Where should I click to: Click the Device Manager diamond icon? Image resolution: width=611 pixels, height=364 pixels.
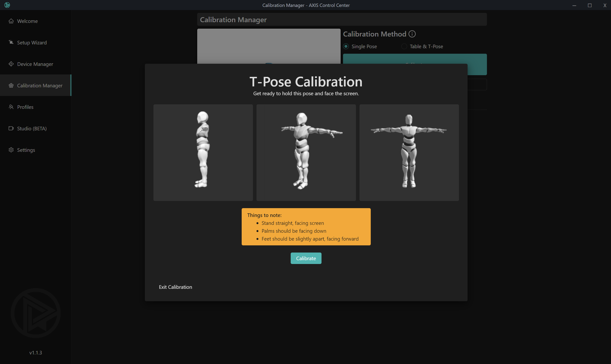[x=11, y=64]
